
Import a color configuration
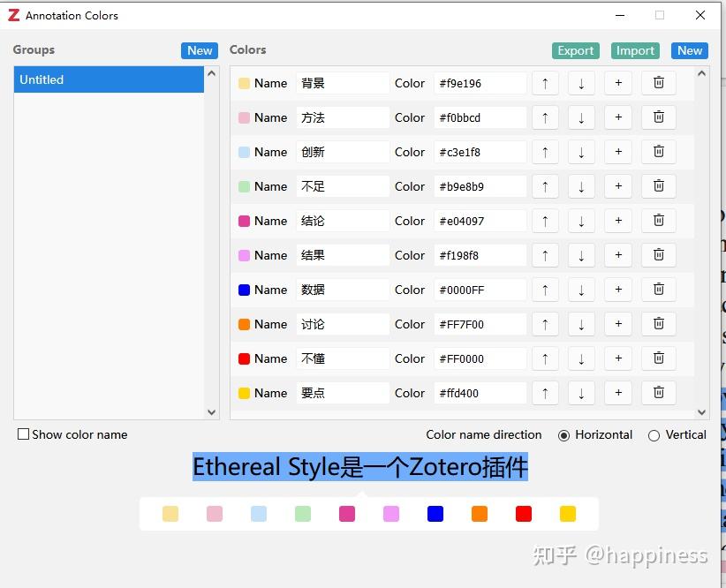point(634,50)
